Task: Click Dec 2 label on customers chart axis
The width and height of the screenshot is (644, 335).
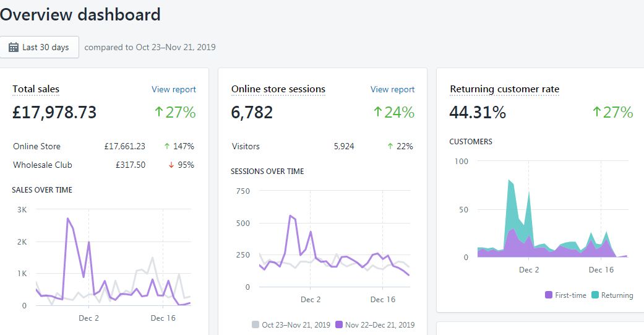Action: (529, 269)
